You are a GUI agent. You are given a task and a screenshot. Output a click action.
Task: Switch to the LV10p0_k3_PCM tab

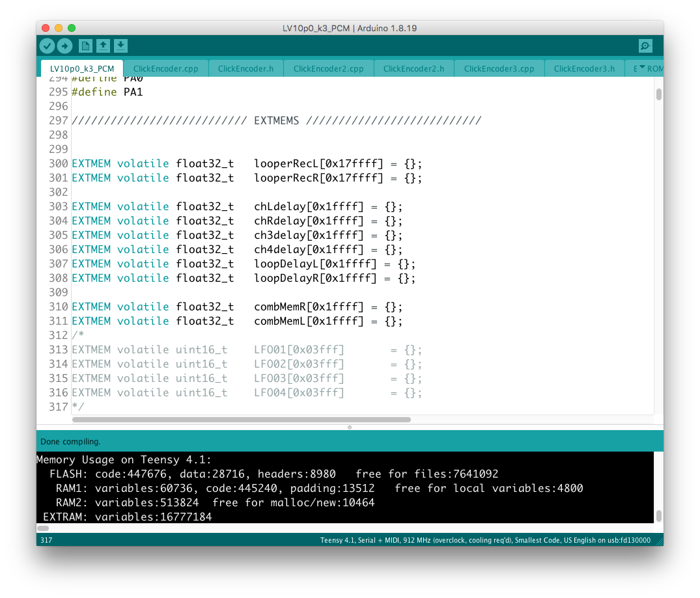[81, 69]
